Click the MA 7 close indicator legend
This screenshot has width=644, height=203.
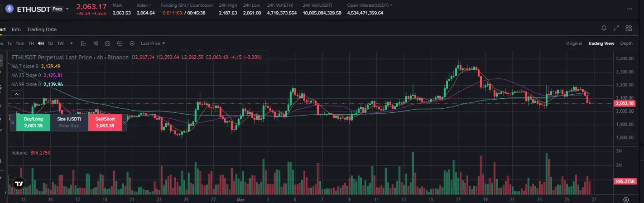tap(36, 66)
